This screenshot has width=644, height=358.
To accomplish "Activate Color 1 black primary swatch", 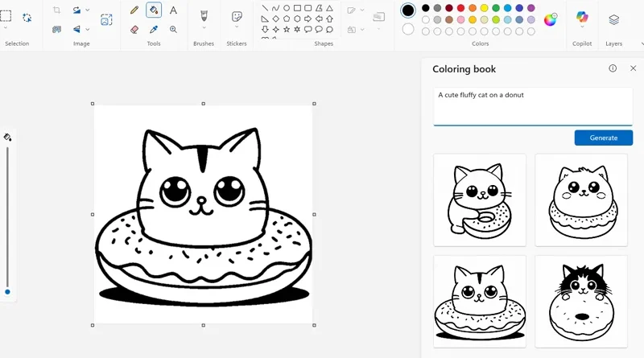I will 408,10.
